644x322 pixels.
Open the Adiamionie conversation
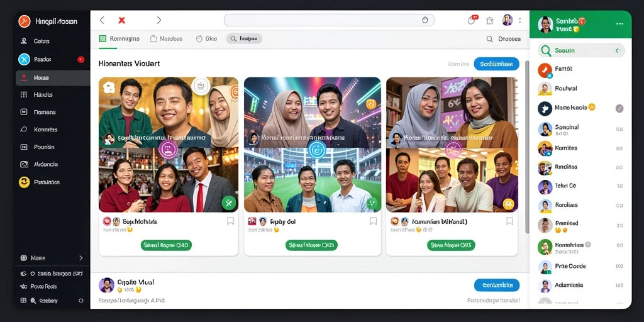pyautogui.click(x=580, y=285)
